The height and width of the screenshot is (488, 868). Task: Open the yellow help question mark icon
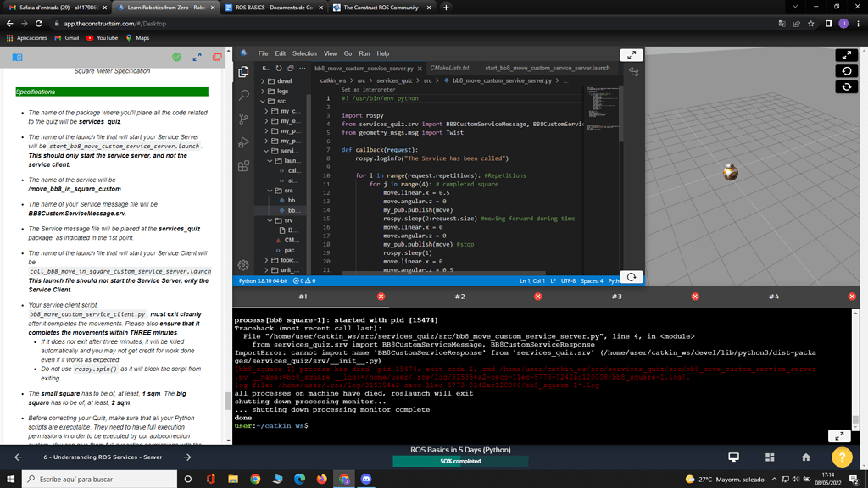[840, 457]
